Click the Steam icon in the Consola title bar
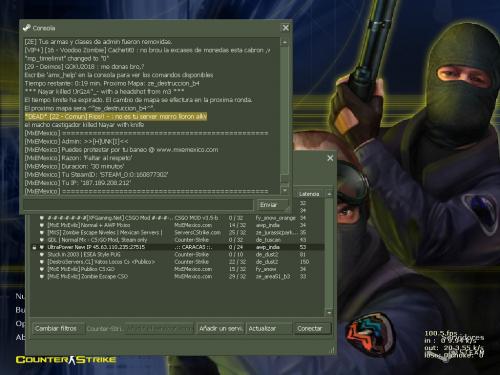The image size is (500, 375). pos(27,28)
